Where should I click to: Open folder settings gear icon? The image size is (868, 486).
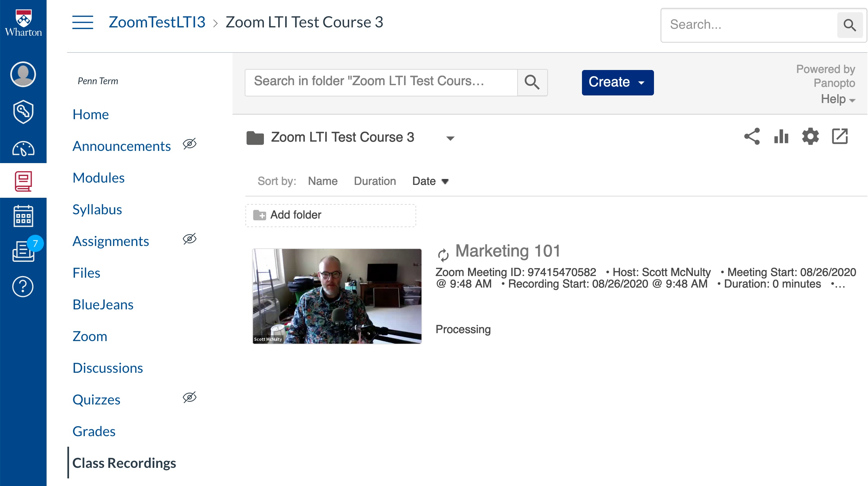[810, 136]
